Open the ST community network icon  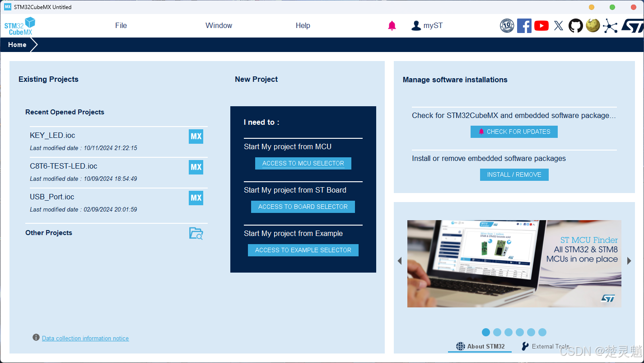coord(610,26)
